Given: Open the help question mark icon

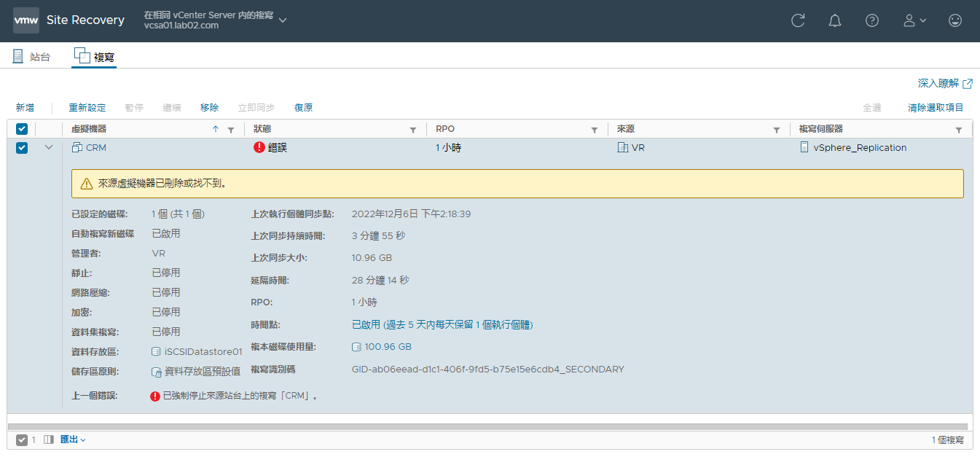Looking at the screenshot, I should pyautogui.click(x=872, y=20).
